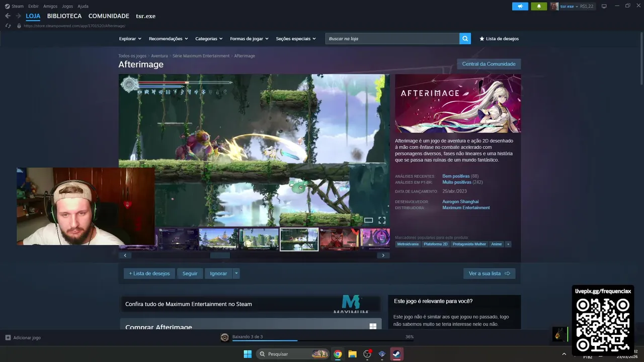Select the sky landscape screenshot thumbnail
The height and width of the screenshot is (362, 644).
(x=218, y=239)
